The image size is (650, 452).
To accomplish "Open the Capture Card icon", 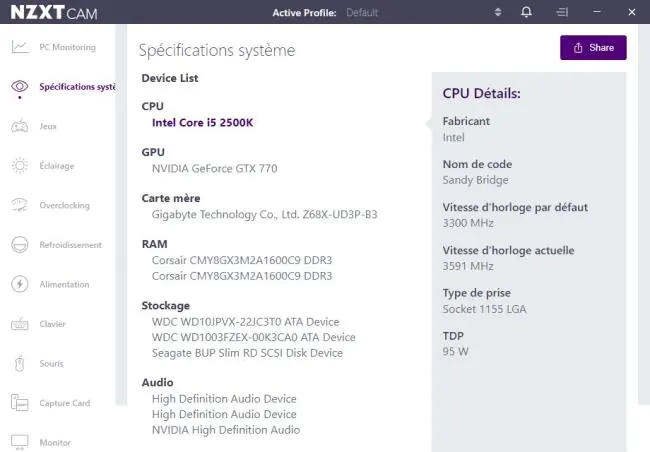I will click(x=20, y=403).
